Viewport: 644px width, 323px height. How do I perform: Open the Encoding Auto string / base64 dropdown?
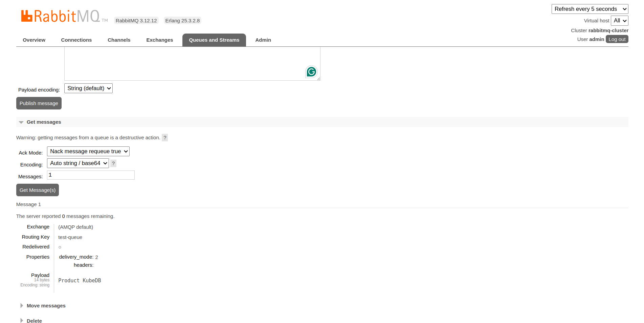click(78, 163)
